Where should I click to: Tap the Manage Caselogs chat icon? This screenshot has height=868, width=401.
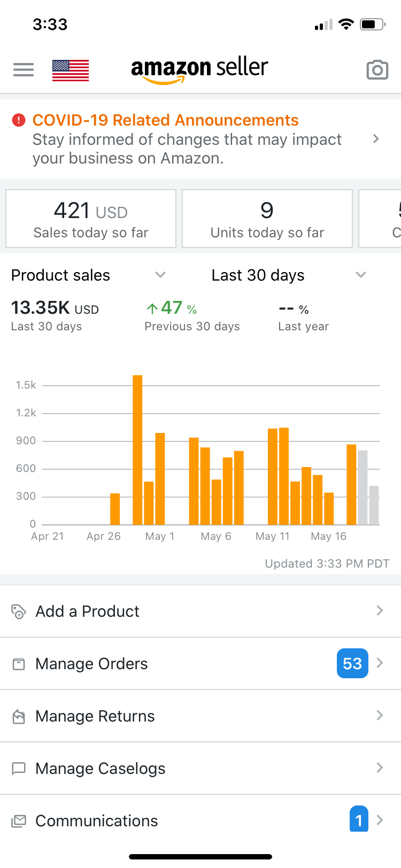tap(19, 769)
